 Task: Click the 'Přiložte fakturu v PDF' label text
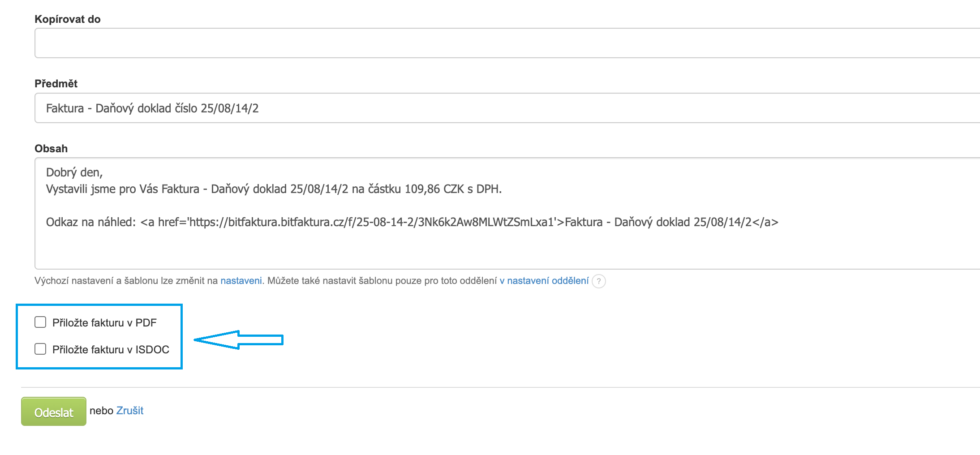104,323
